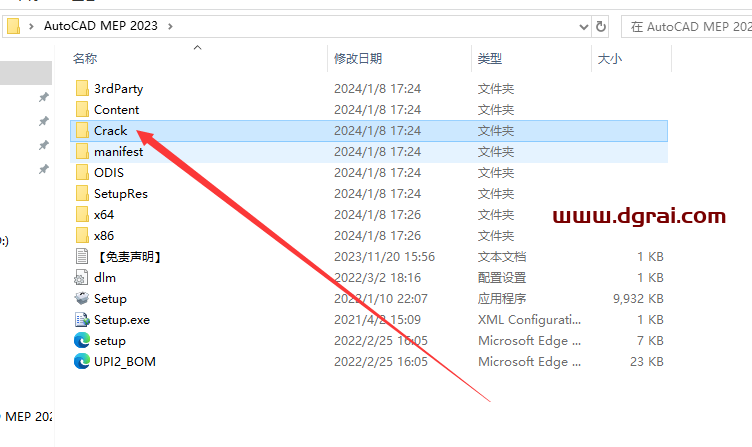This screenshot has width=752, height=447.
Task: Click the 2023/11/20 15:56 date cell
Action: click(x=385, y=257)
